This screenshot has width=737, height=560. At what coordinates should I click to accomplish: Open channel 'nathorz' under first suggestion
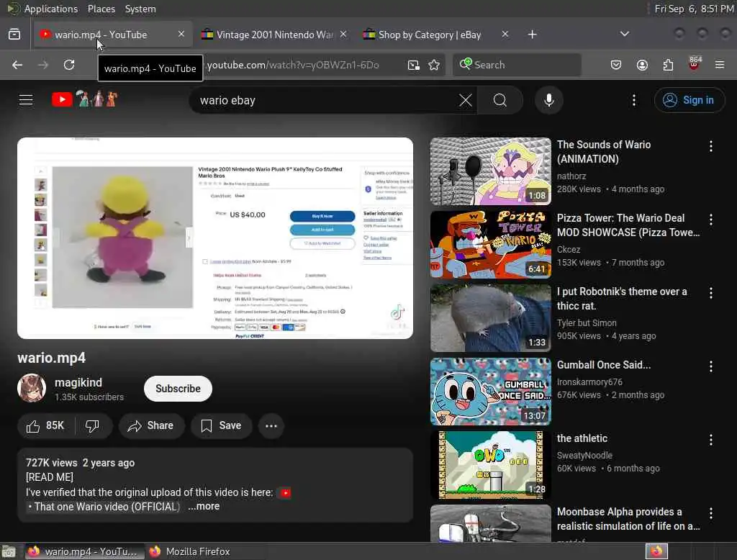(x=571, y=176)
